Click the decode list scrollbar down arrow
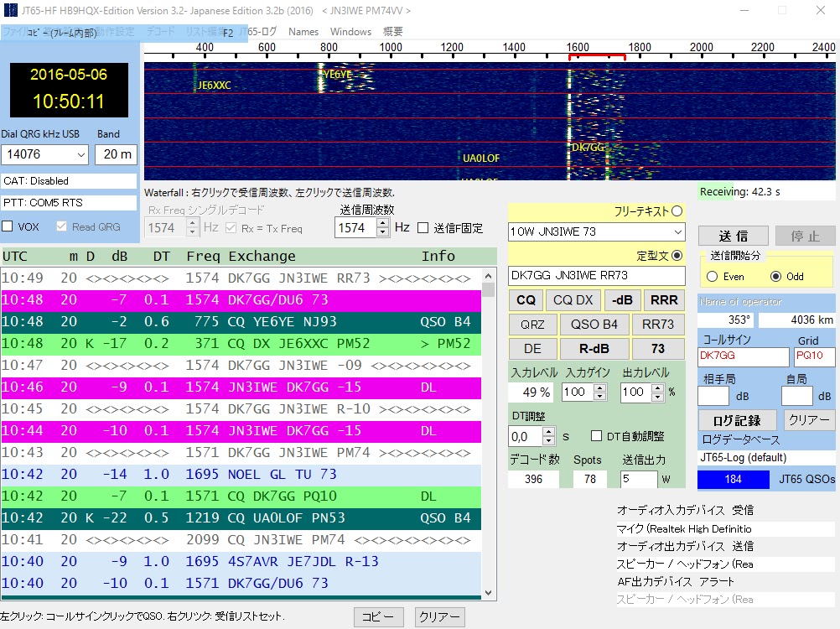 [488, 593]
